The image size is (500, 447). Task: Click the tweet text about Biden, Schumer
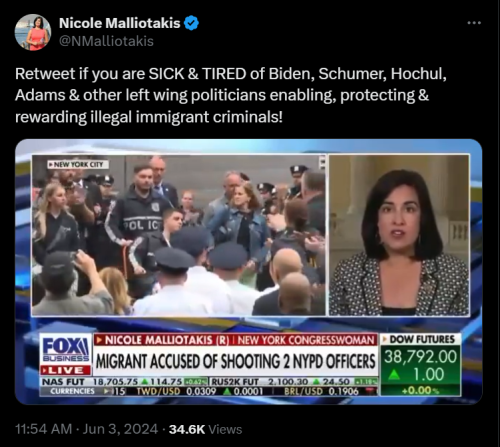[231, 95]
